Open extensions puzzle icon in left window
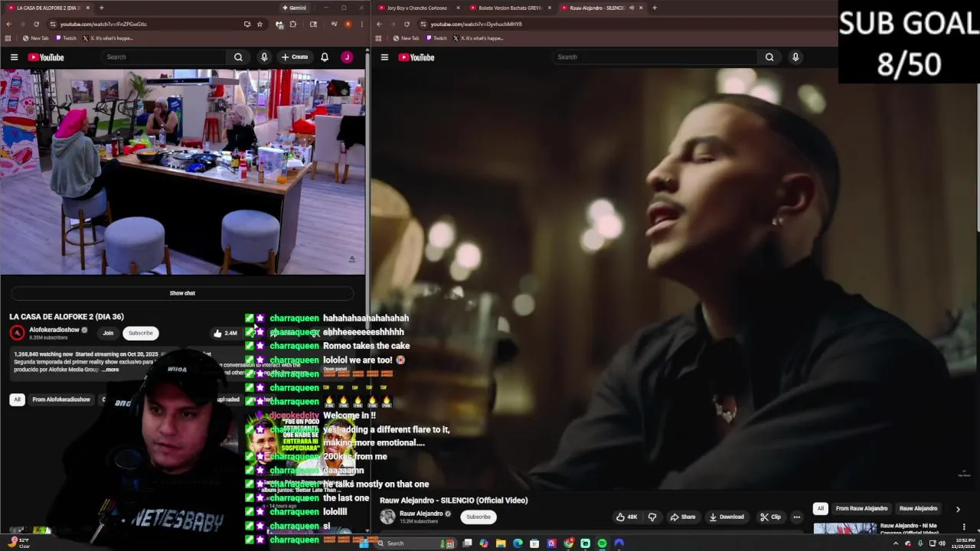The width and height of the screenshot is (980, 551). pyautogui.click(x=292, y=24)
